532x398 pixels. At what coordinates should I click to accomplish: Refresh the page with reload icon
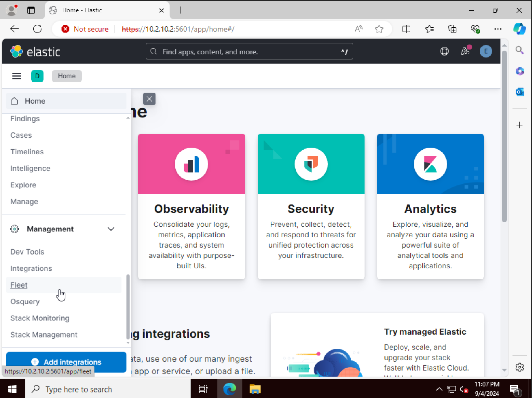(37, 29)
